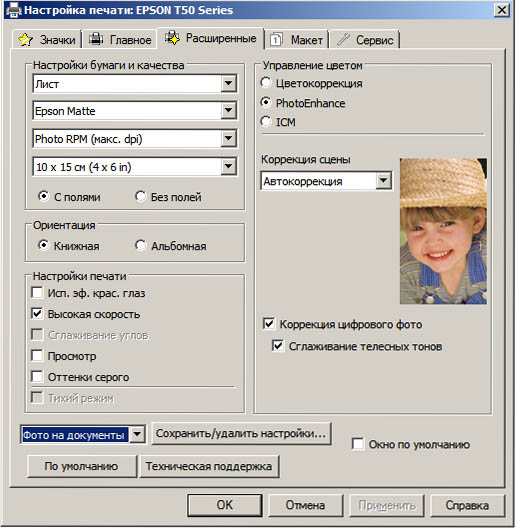Open the Фото на документы preset dropdown
The height and width of the screenshot is (528, 516).
137,434
